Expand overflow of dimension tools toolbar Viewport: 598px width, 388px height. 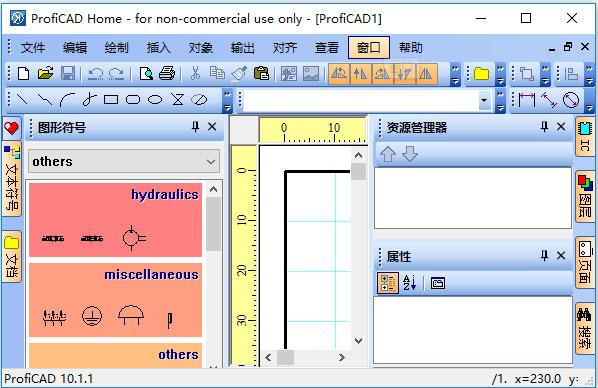589,101
